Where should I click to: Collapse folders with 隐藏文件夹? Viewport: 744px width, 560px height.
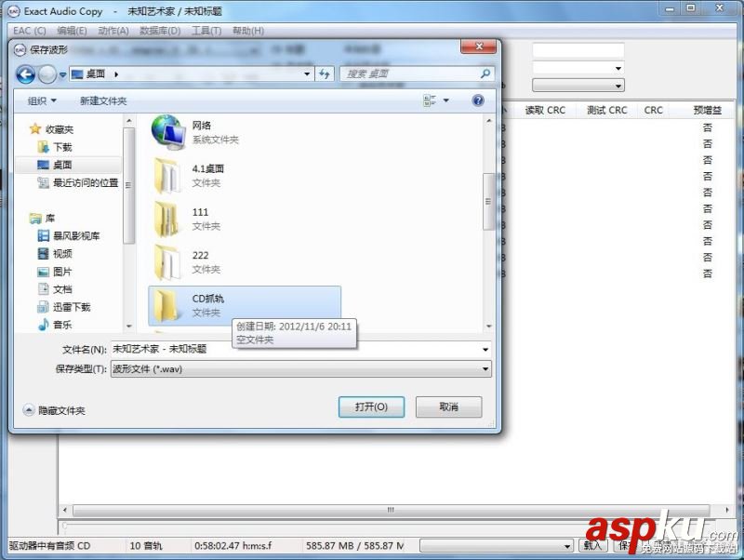(x=54, y=410)
